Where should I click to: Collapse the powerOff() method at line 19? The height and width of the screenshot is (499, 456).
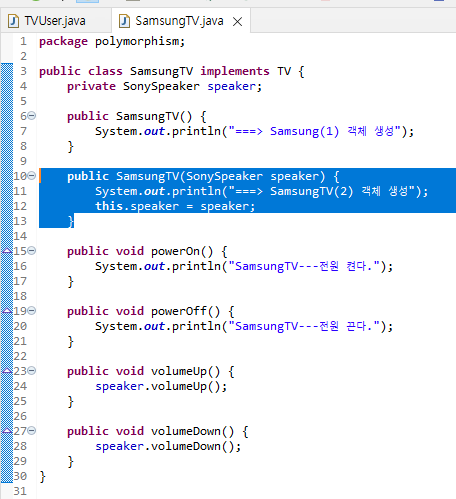point(32,311)
